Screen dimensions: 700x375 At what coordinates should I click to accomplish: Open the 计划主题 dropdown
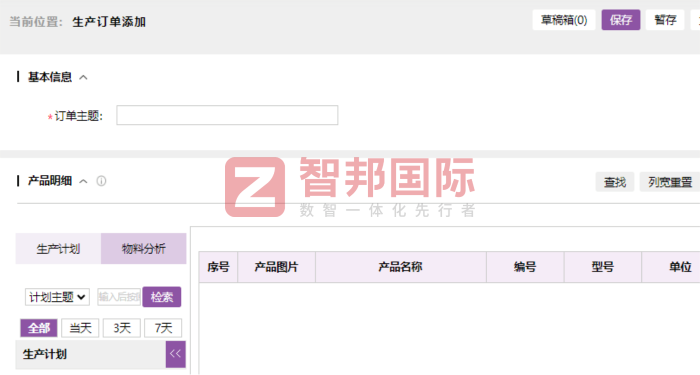57,297
